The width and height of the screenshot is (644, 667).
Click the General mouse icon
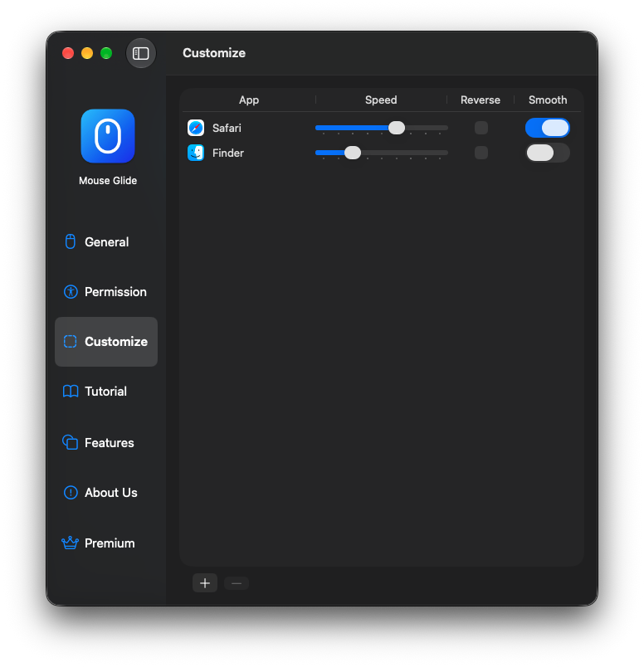click(71, 241)
